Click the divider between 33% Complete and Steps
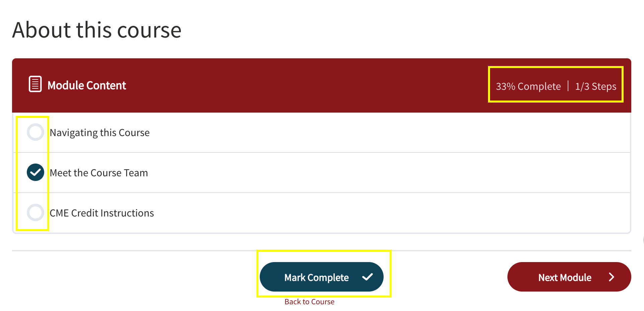This screenshot has height=311, width=644. (x=568, y=86)
